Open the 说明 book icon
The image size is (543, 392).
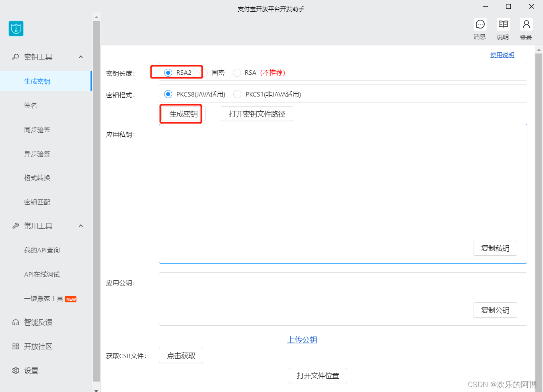pyautogui.click(x=503, y=25)
